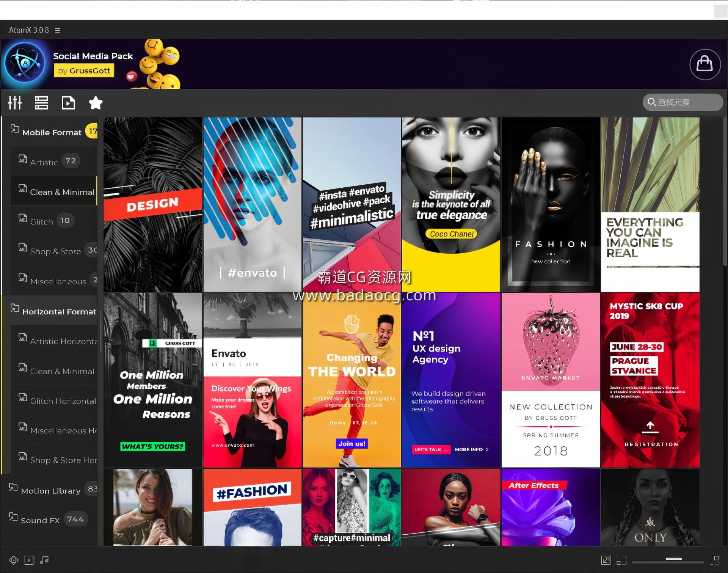Toggle the preview play icon in bottom bar
728x573 pixels.
(29, 560)
